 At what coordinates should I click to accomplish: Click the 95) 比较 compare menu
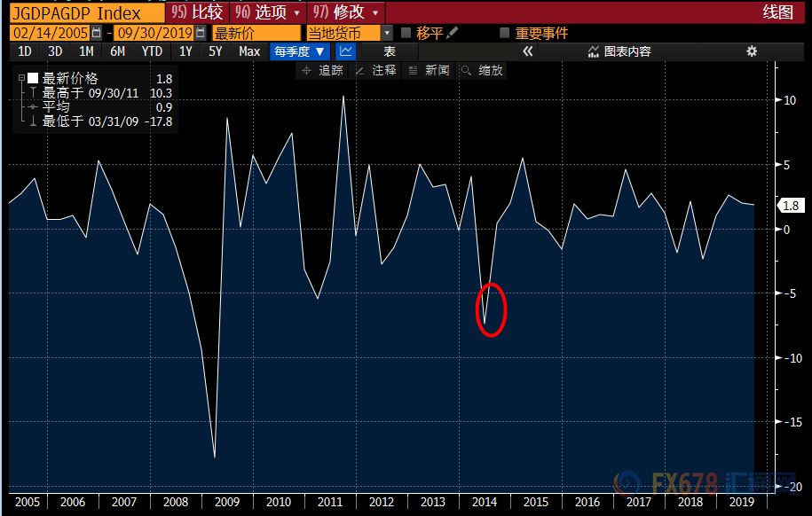click(x=197, y=12)
